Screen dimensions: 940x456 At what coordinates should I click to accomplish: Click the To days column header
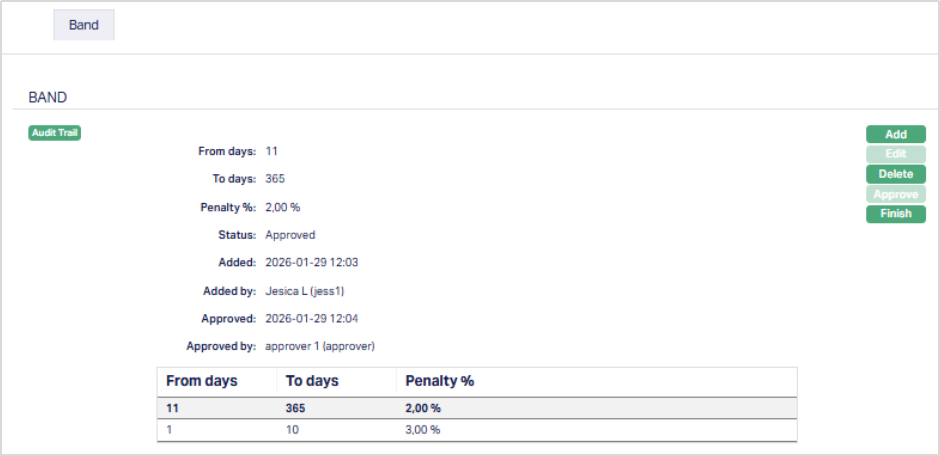point(312,381)
